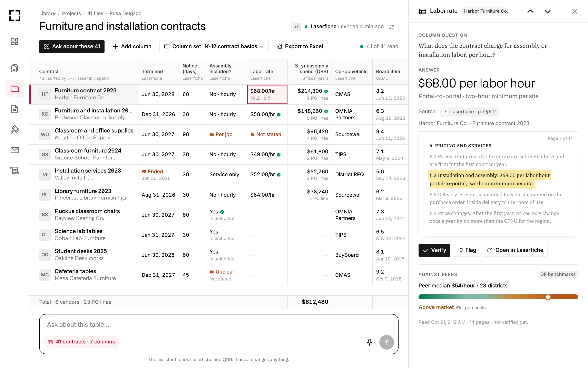Close the Labor rate detail panel
This screenshot has width=588, height=368.
pos(575,11)
